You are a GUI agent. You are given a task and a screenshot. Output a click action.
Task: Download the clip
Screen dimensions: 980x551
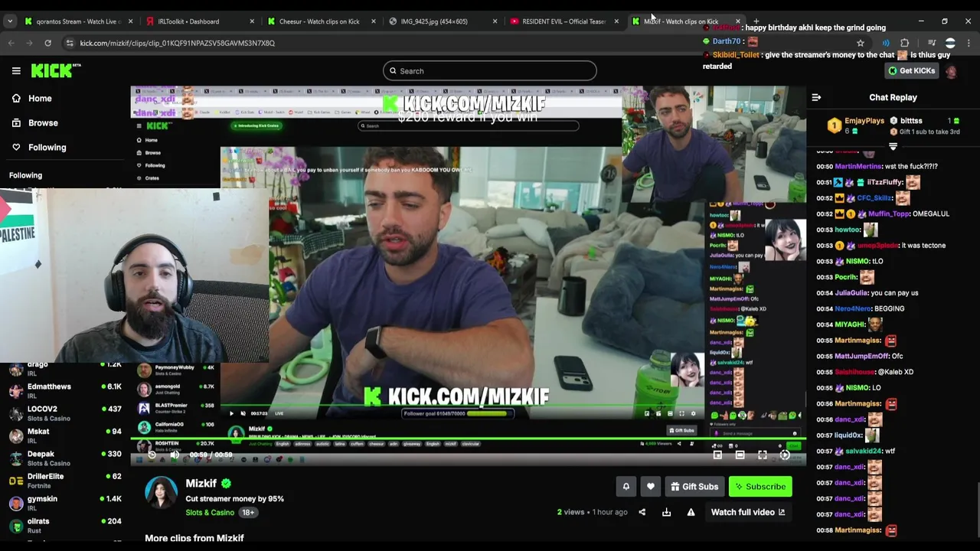click(x=666, y=512)
